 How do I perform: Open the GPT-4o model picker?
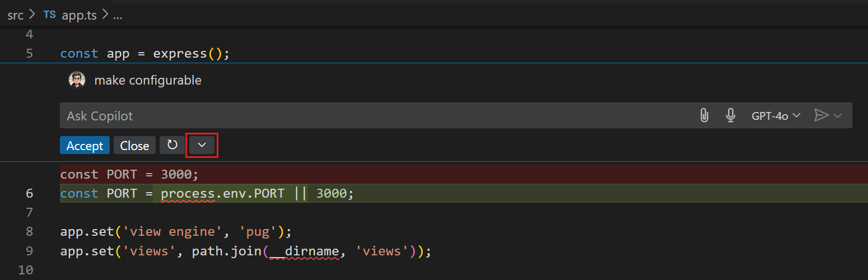point(775,116)
